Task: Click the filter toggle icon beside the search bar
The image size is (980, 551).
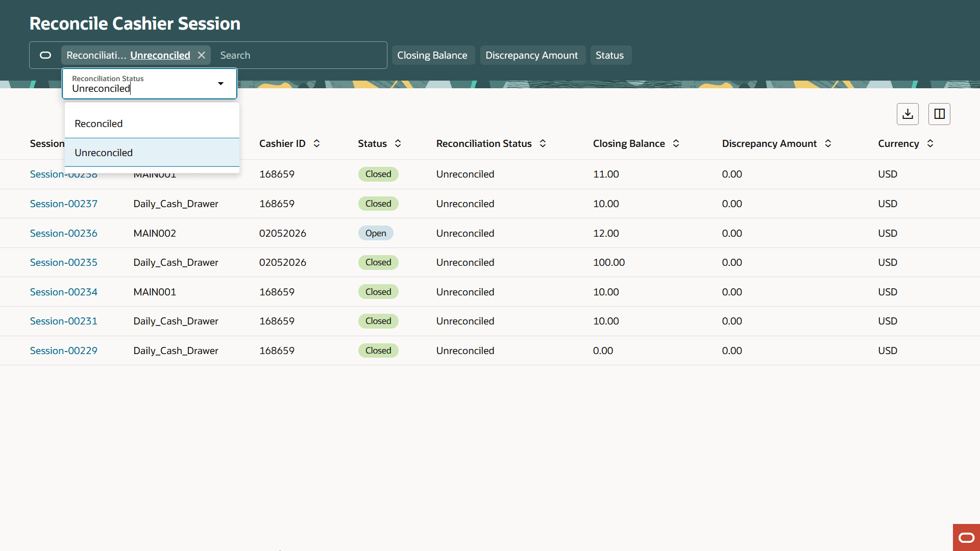Action: (45, 55)
